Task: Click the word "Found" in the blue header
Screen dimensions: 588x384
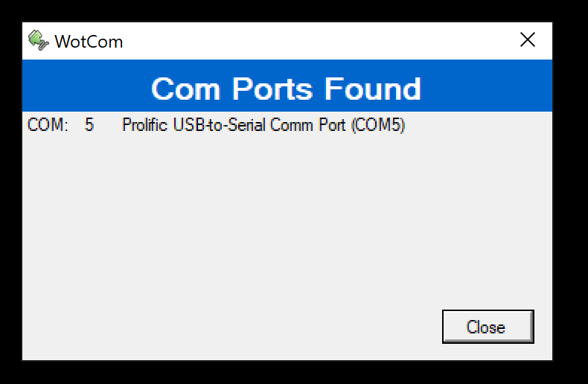Action: (x=372, y=89)
